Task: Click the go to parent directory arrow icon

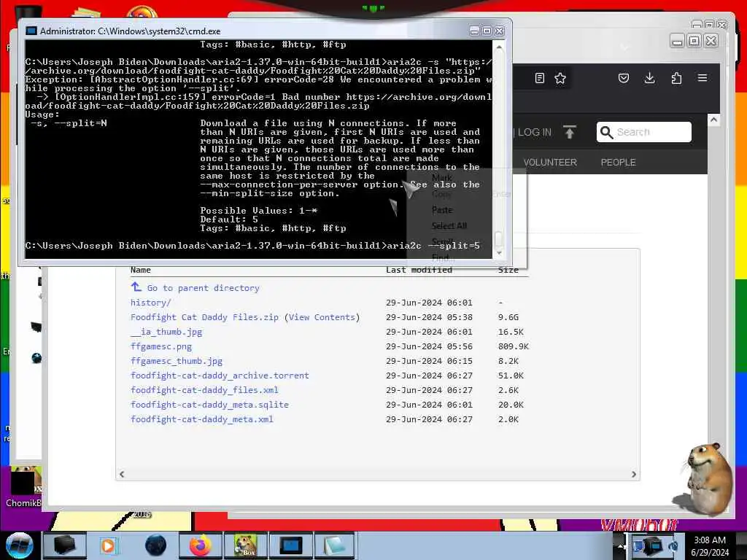Action: [136, 287]
